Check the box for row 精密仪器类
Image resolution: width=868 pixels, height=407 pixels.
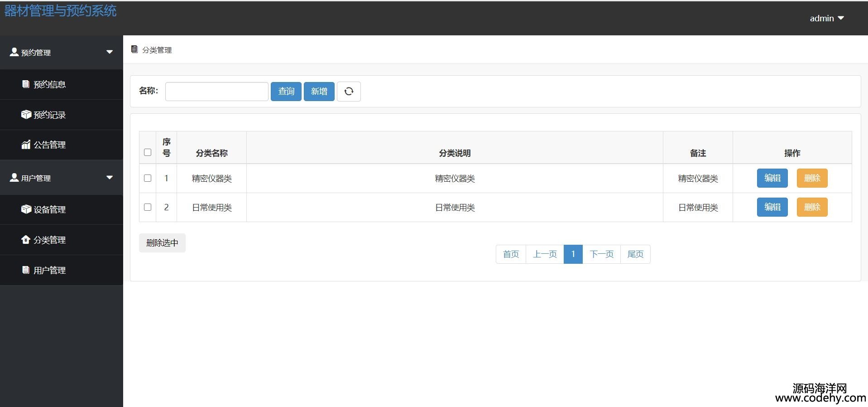(x=148, y=178)
